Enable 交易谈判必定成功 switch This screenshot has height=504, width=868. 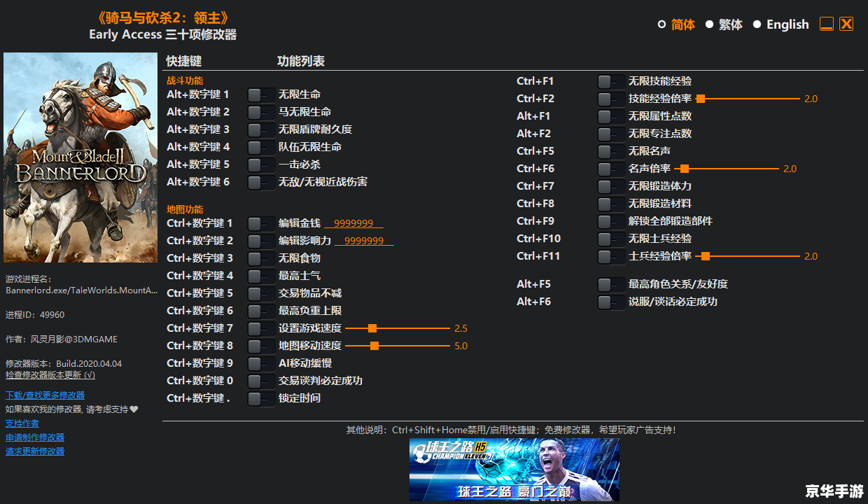click(x=261, y=381)
